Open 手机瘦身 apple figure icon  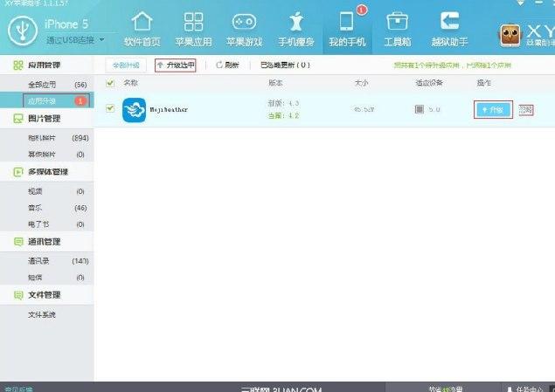(296, 21)
